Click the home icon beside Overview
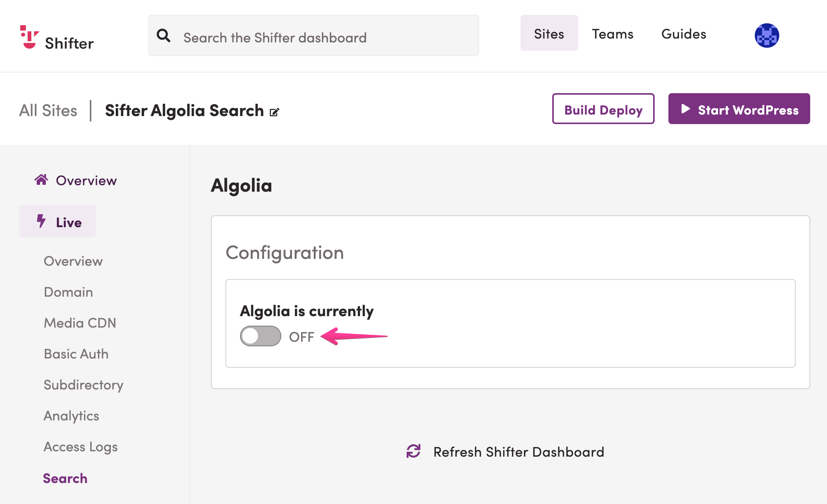 click(x=41, y=179)
